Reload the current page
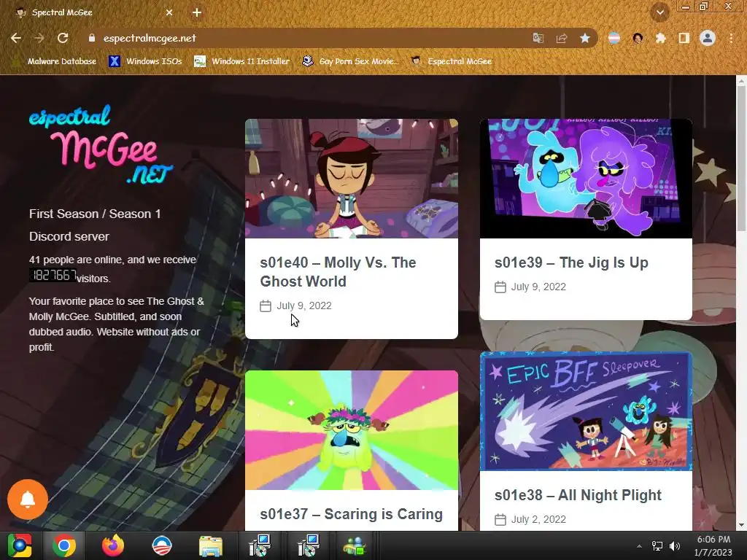Screen dimensions: 747x560 click(x=63, y=38)
